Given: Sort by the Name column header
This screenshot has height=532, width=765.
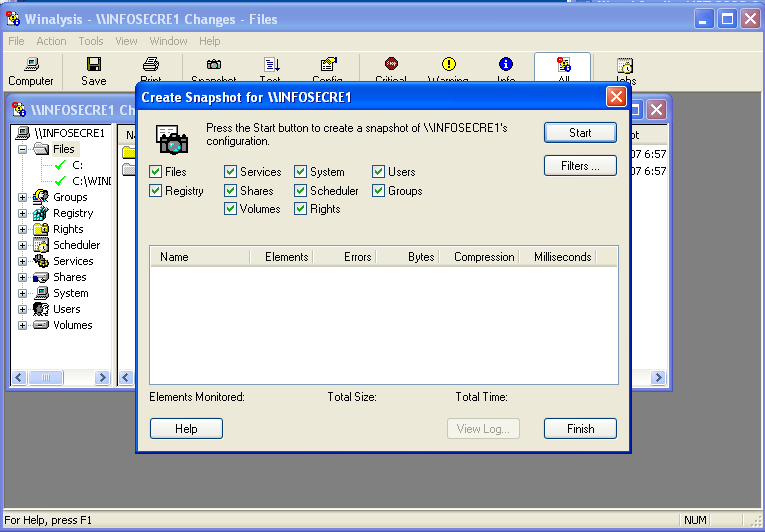Looking at the screenshot, I should pos(200,257).
